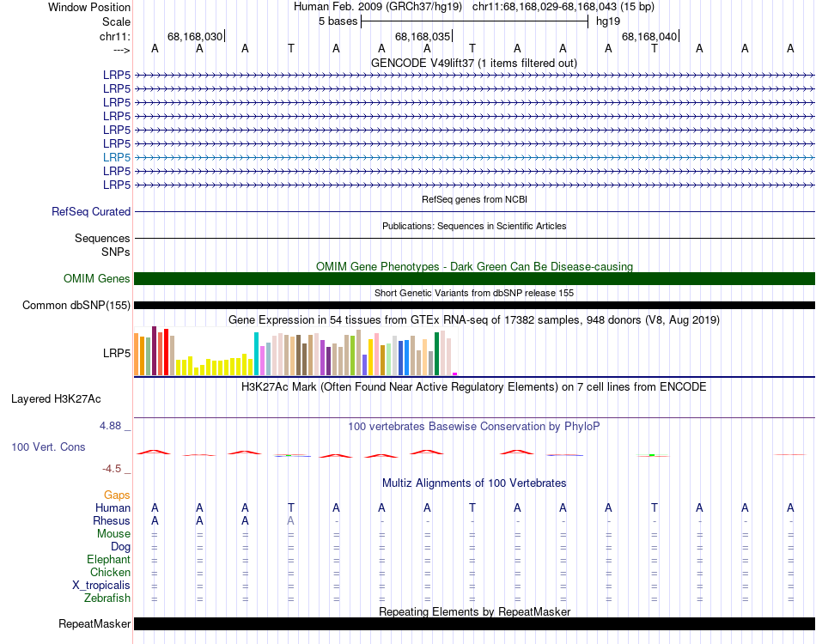The width and height of the screenshot is (816, 644).
Task: Select the Zebrafish species label
Action: coord(107,598)
